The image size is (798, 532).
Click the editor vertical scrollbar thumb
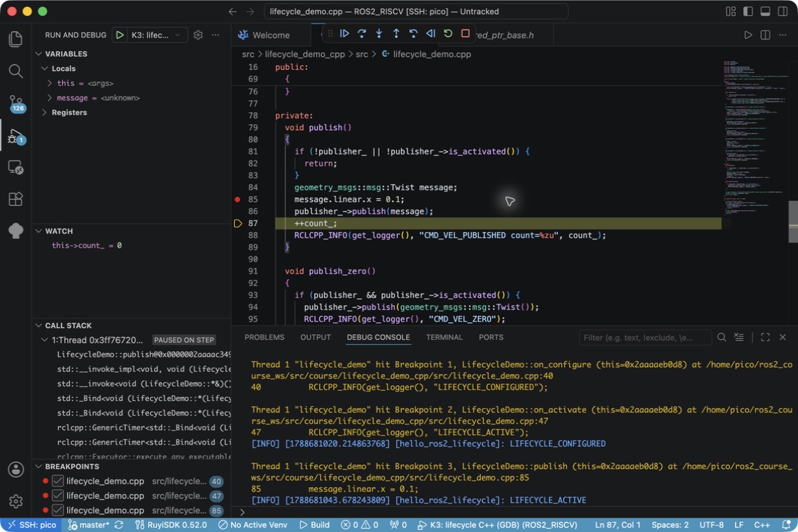pyautogui.click(x=793, y=222)
